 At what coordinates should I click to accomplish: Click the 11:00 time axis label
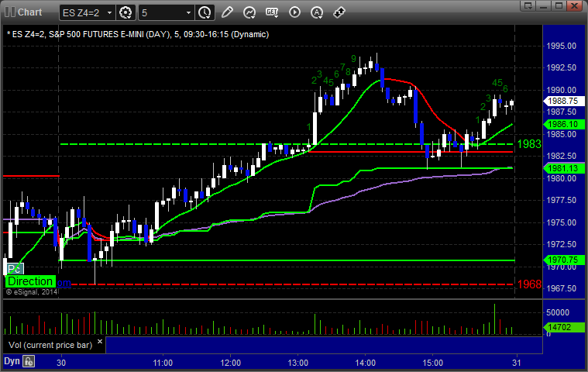tap(163, 363)
